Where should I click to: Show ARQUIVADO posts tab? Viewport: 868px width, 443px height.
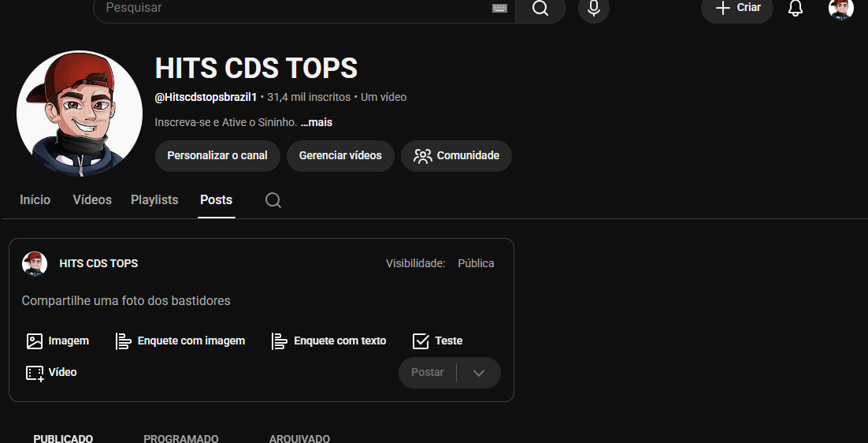coord(299,438)
